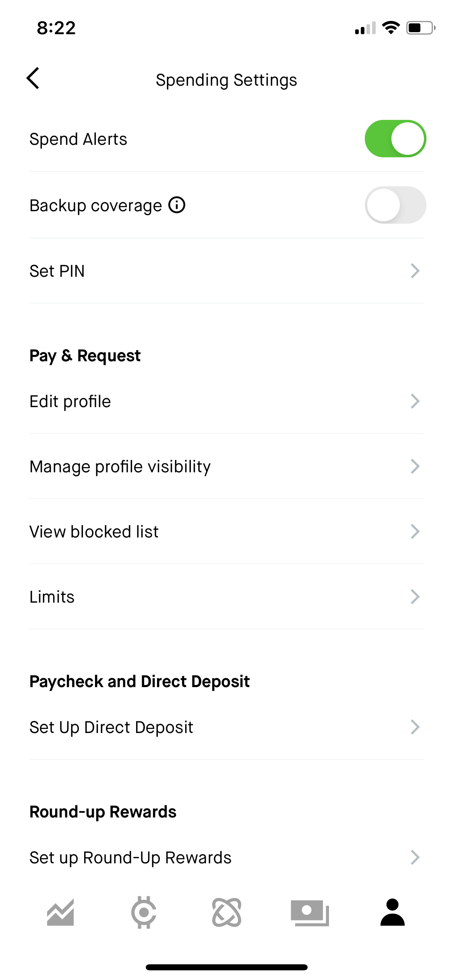Open Manage profile visibility
453x980 pixels.
(x=226, y=467)
